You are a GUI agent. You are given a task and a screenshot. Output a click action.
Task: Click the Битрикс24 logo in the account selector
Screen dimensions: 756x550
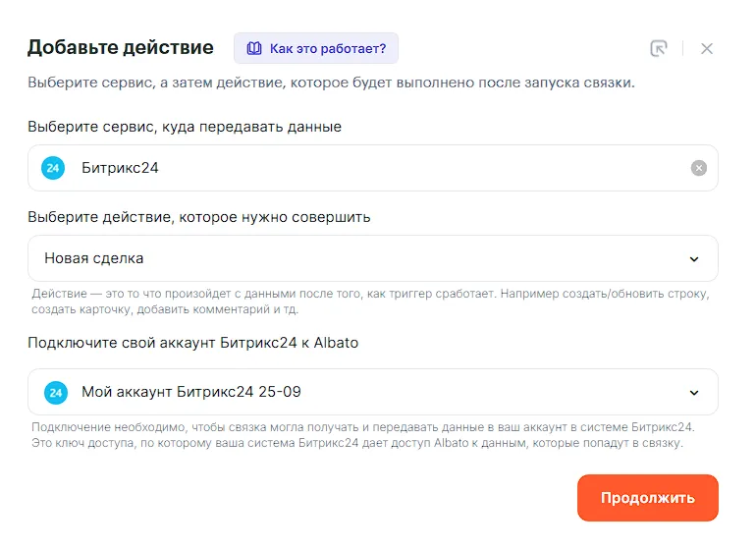pyautogui.click(x=56, y=393)
